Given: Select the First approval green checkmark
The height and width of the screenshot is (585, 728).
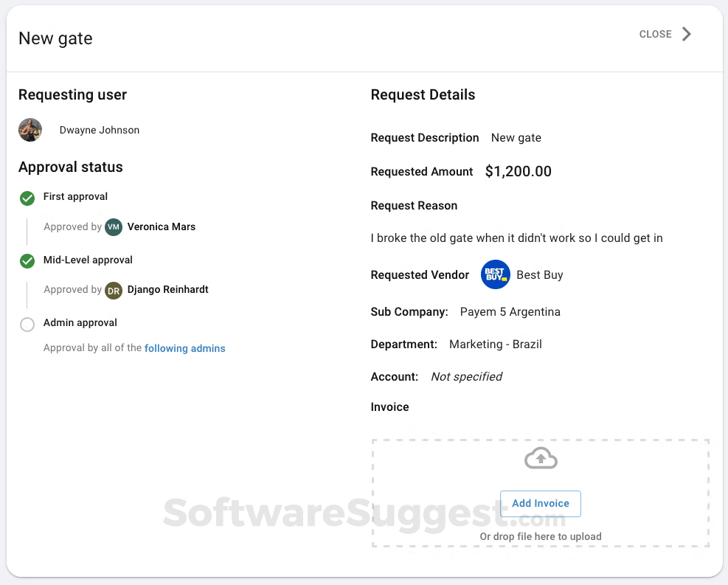Looking at the screenshot, I should click(x=27, y=198).
